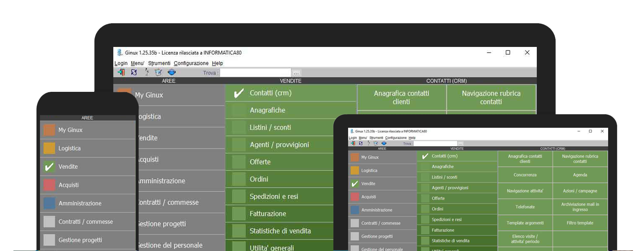Screen dimensions: 644x251
Task: Open Strumenti menu in tablet window
Action: (376, 138)
